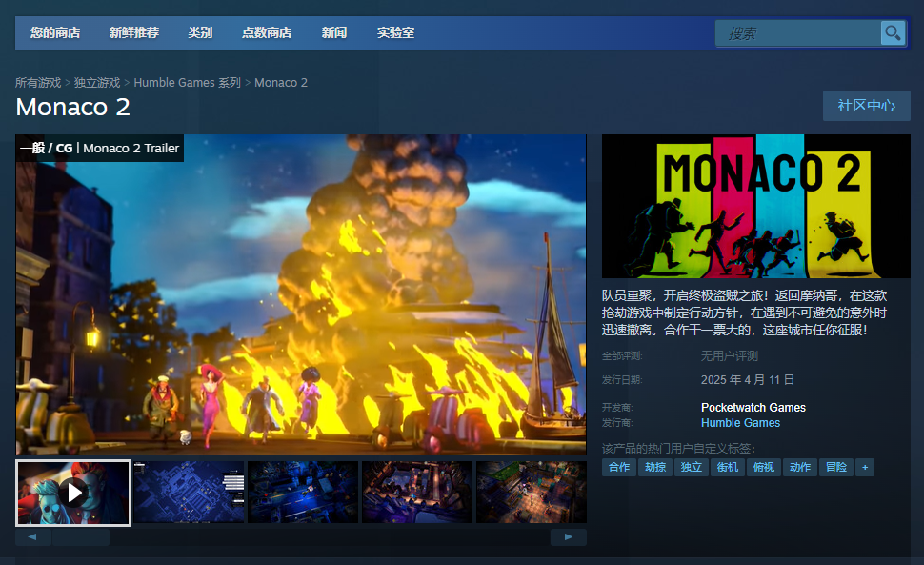Open 独立游戏 breadcrumb link
The width and height of the screenshot is (924, 565).
(97, 83)
